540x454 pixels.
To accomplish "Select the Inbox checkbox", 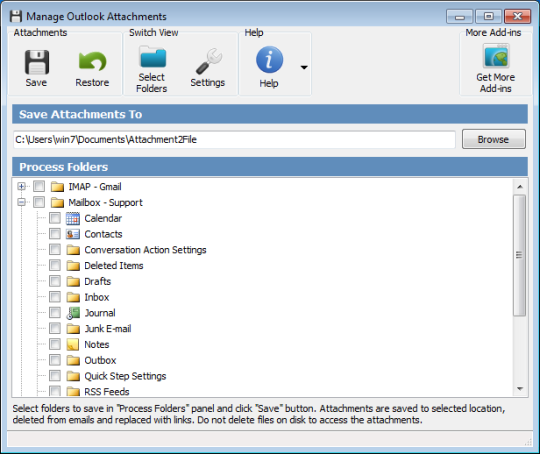I will 55,297.
